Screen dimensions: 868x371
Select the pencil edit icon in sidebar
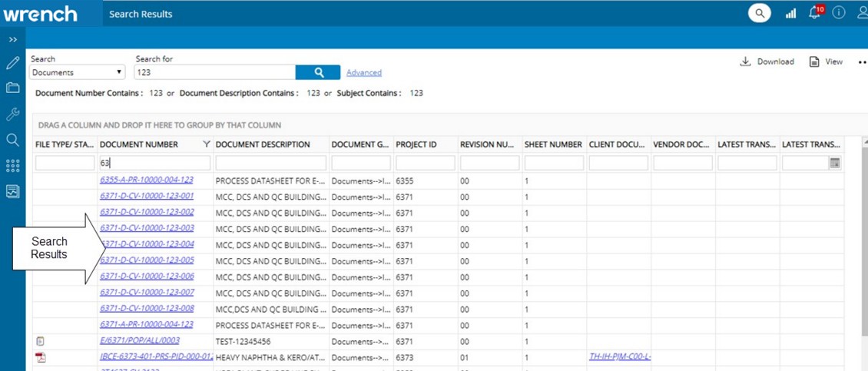coord(12,63)
